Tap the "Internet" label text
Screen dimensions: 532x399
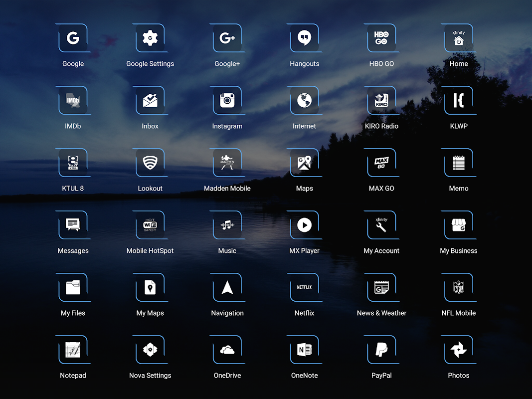coord(304,126)
